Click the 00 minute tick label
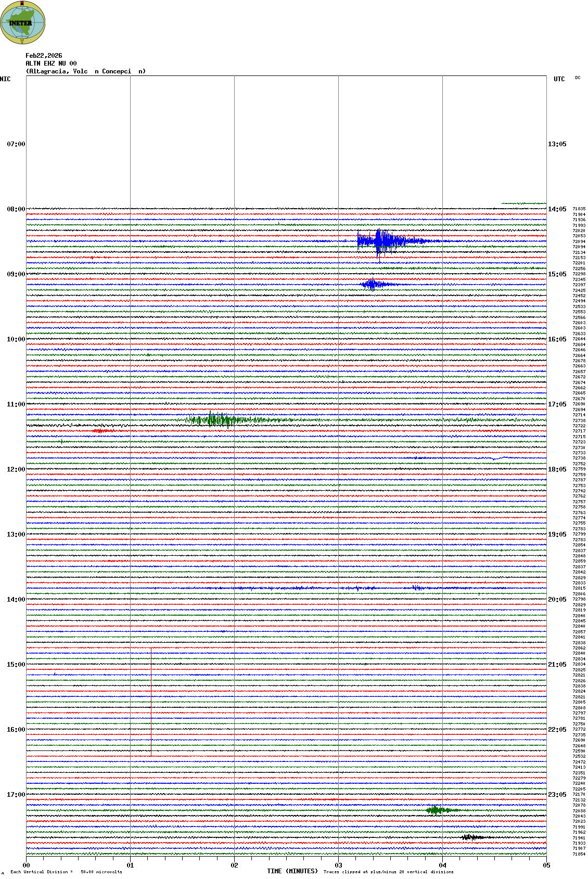The width and height of the screenshot is (588, 879). pos(27,865)
